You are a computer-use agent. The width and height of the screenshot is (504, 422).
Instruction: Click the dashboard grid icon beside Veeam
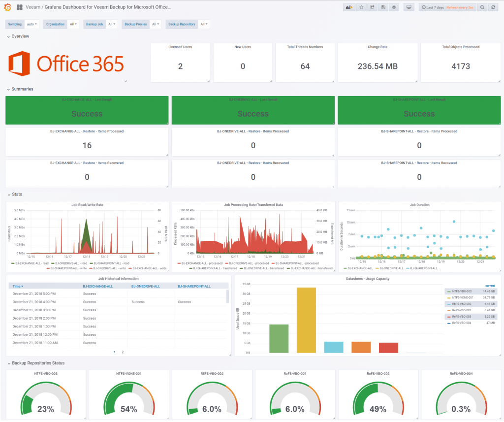tap(20, 7)
